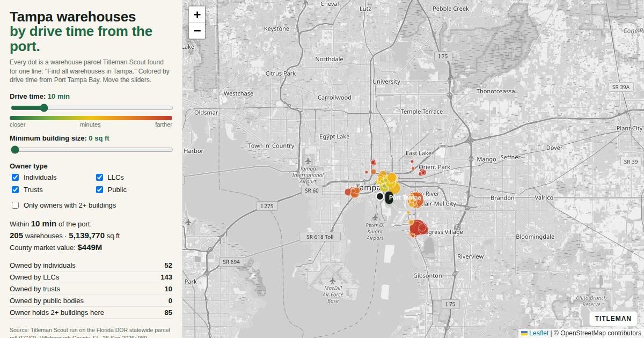644x338 pixels.
Task: Click the Carrollwood map label
Action: tap(334, 98)
